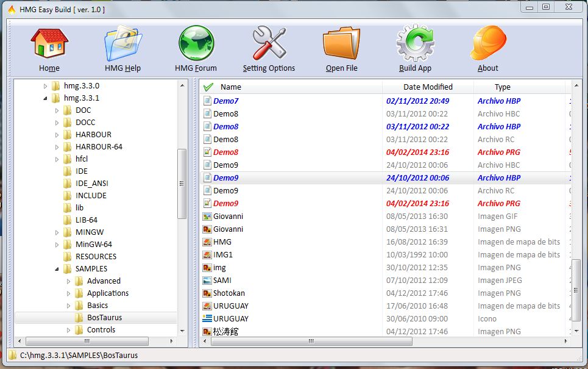Select the SAMI JPEG image icon
The height and width of the screenshot is (369, 588).
point(207,281)
